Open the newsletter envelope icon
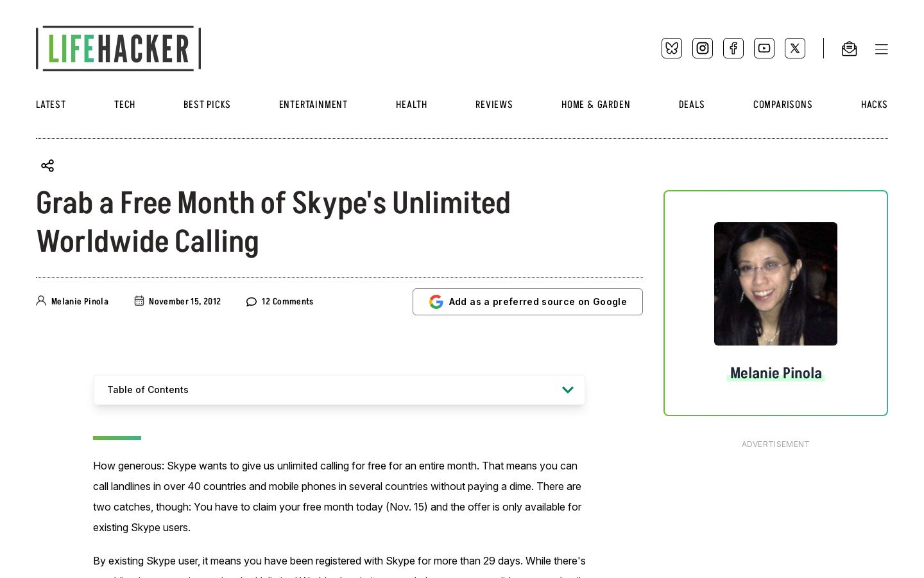Image resolution: width=924 pixels, height=578 pixels. tap(849, 49)
